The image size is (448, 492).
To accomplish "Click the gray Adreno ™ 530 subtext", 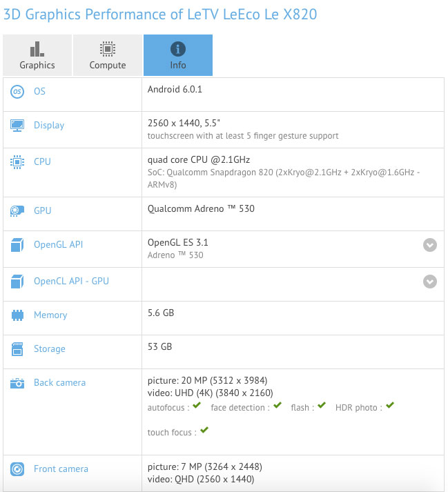I will pyautogui.click(x=175, y=255).
